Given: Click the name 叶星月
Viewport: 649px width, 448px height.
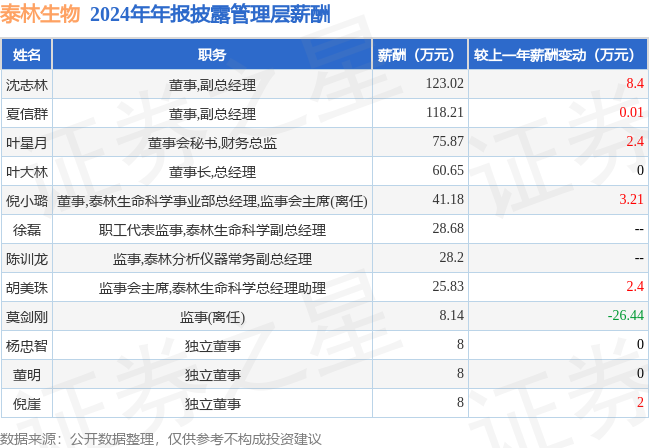Looking at the screenshot, I should click(27, 143).
